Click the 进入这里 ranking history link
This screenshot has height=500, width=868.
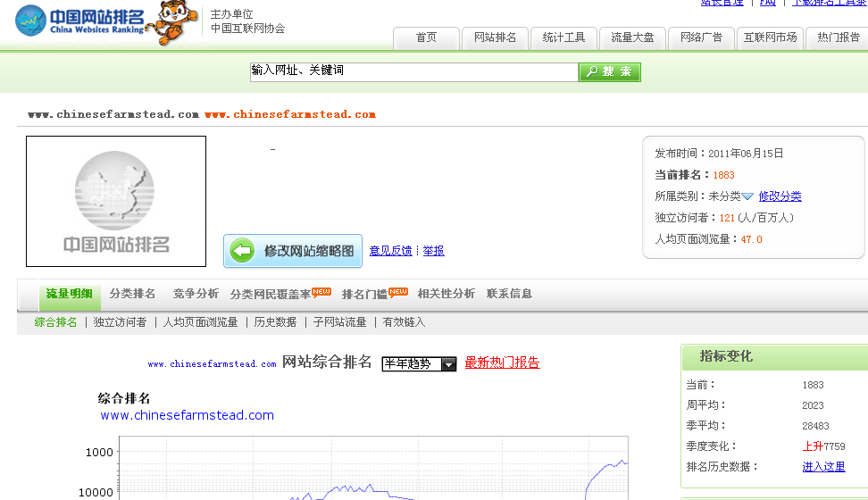823,467
